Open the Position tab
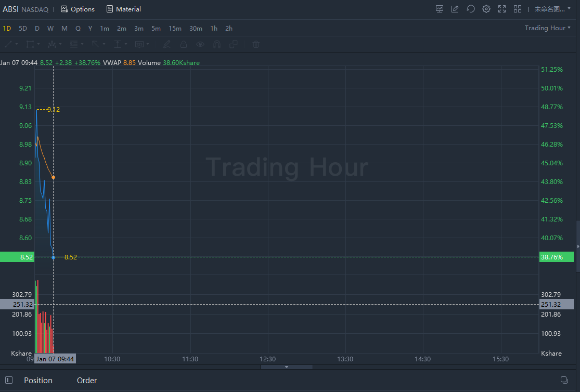This screenshot has height=392, width=580. pos(38,380)
